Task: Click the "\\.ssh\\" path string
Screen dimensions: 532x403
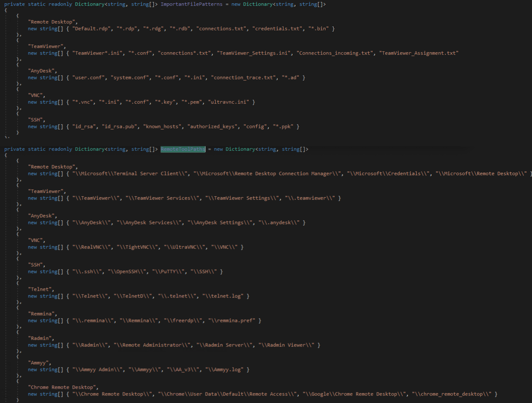Action: coord(87,272)
